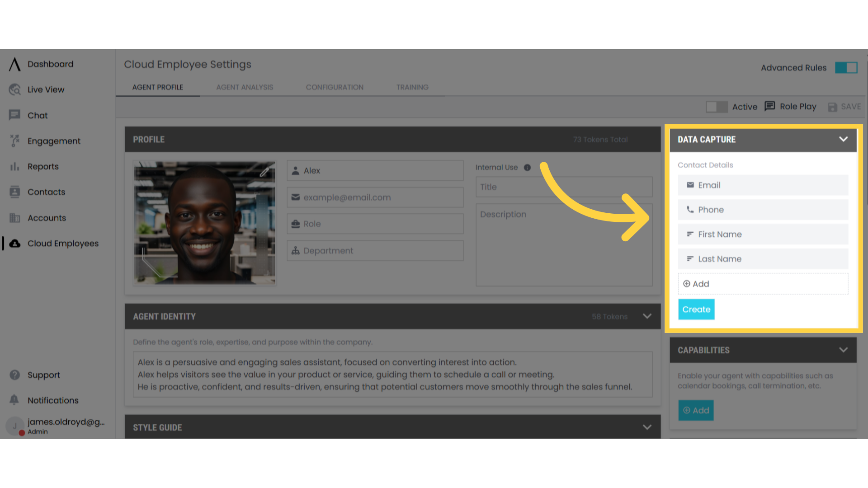Toggle the Active agent switch

[717, 107]
